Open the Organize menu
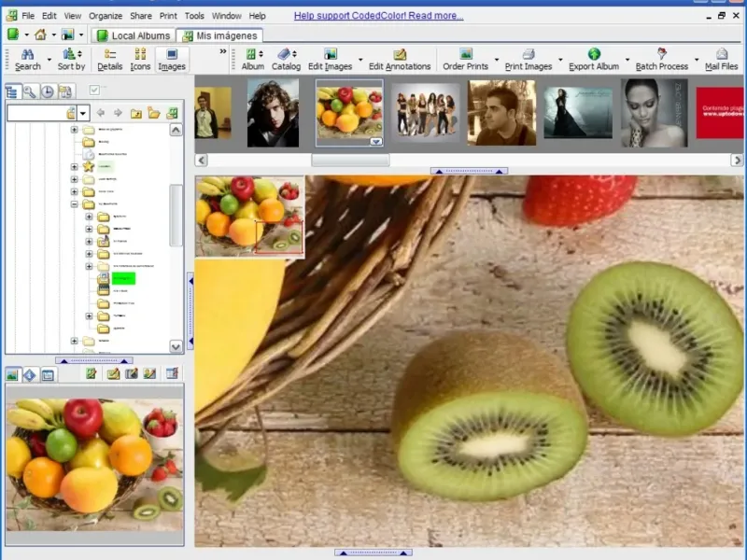Screen dimensions: 747x560 pos(106,16)
